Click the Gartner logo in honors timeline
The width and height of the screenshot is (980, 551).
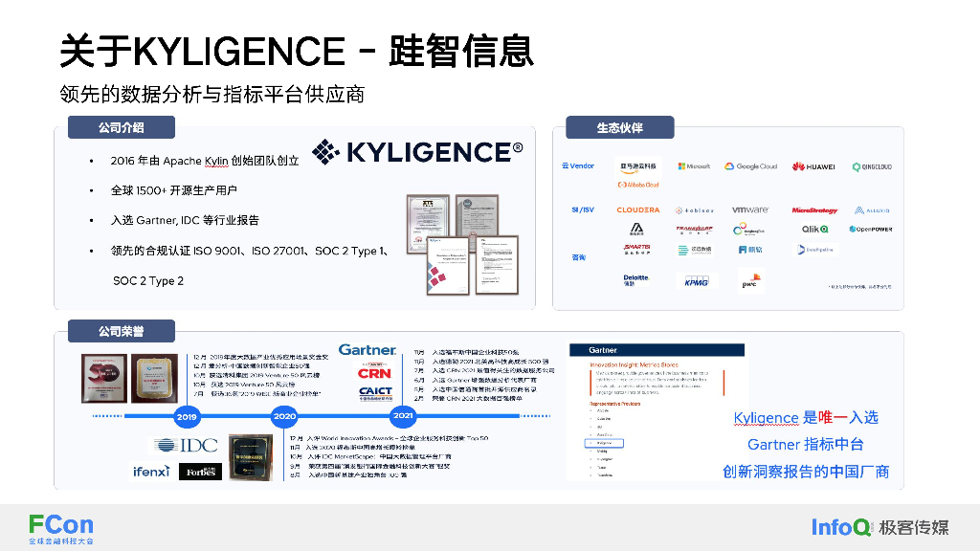(x=367, y=350)
